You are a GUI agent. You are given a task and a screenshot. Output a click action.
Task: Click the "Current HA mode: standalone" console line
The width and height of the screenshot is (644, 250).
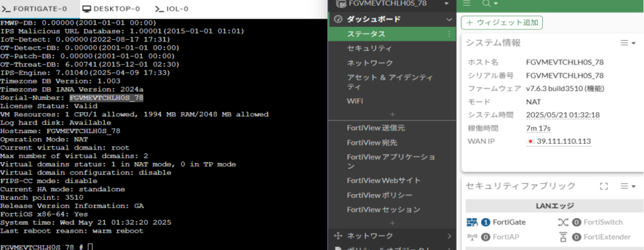click(x=62, y=189)
